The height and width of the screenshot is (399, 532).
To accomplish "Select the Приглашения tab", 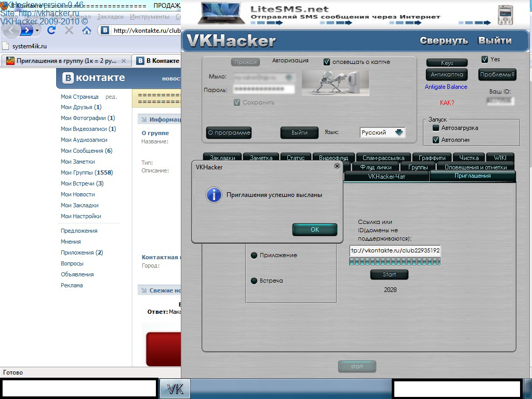I will coord(473,176).
